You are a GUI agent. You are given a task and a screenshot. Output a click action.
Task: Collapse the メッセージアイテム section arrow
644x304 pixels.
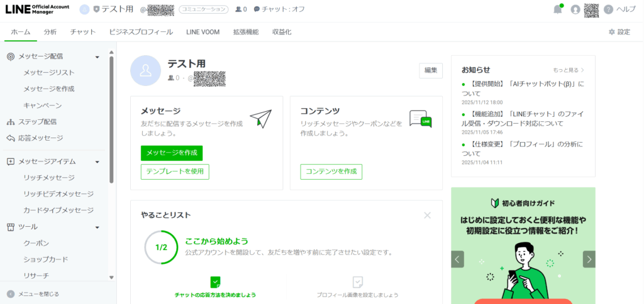point(97,162)
